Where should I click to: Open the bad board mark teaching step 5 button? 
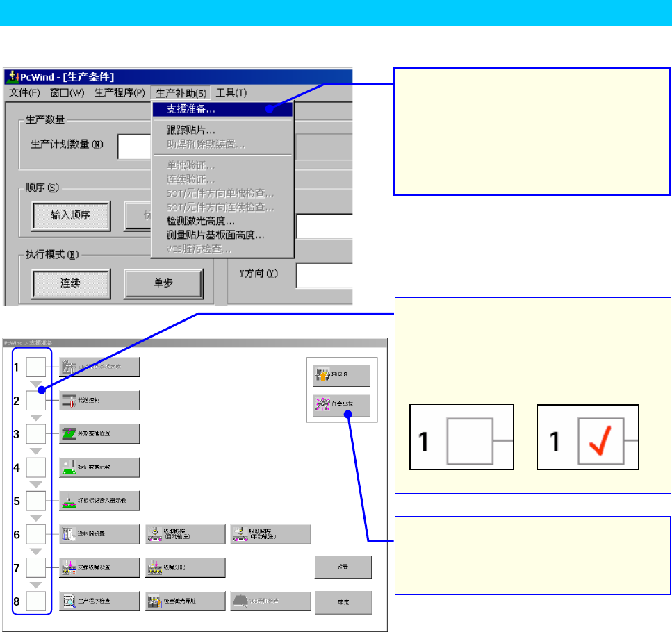99,501
